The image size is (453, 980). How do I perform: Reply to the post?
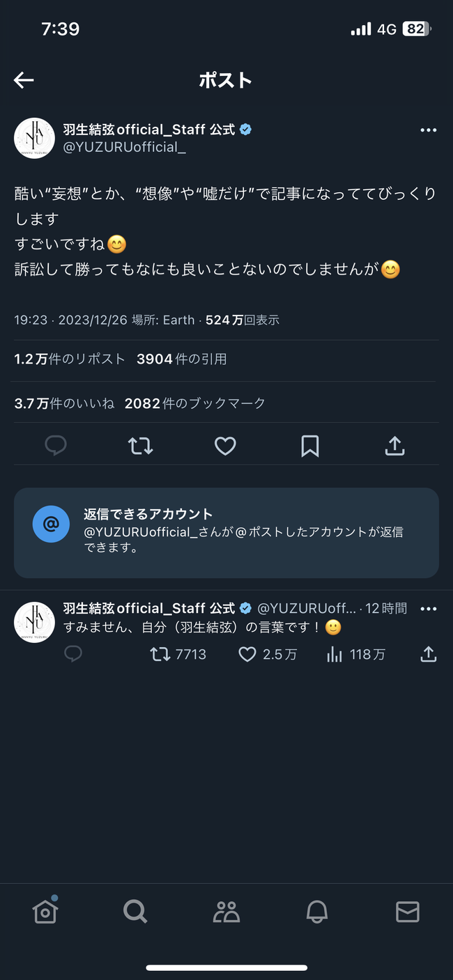pyautogui.click(x=55, y=445)
